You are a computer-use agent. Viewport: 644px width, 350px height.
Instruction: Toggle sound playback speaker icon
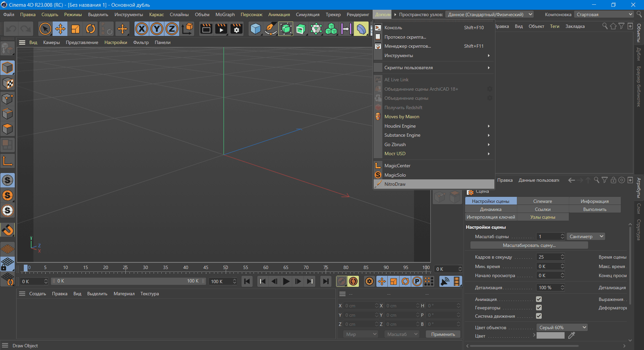pyautogui.click(x=445, y=281)
